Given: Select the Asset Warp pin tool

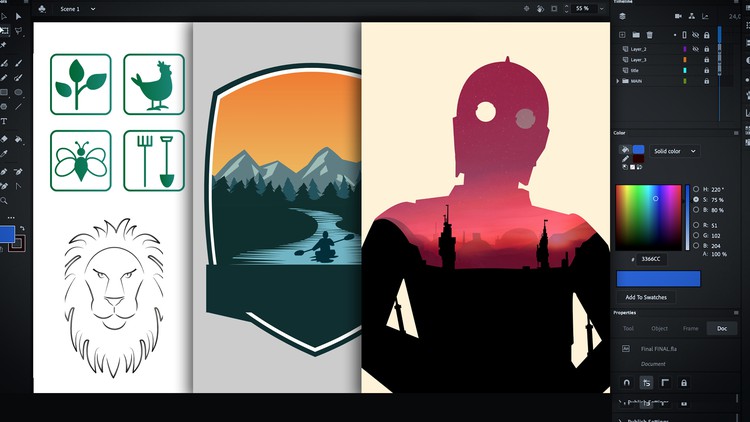Looking at the screenshot, I should tap(4, 45).
